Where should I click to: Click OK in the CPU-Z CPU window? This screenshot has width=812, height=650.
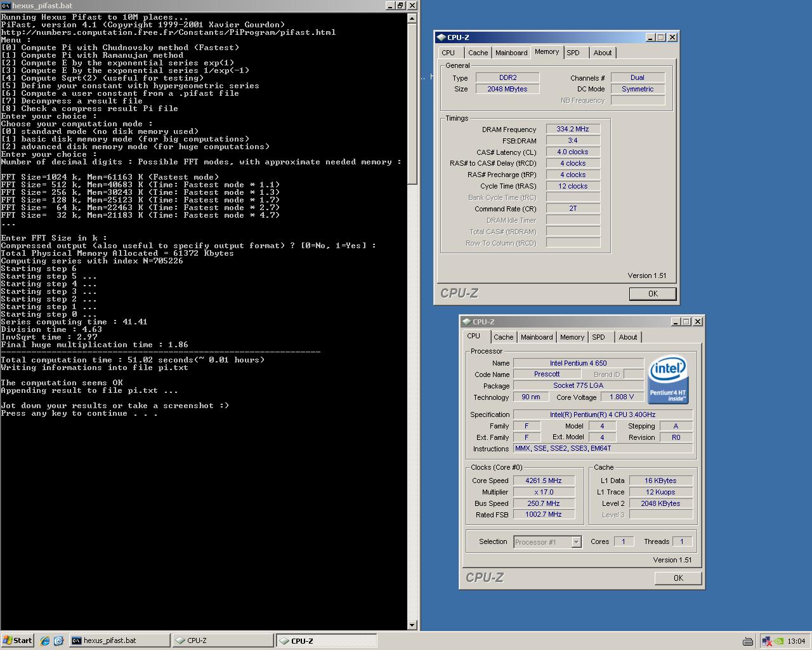(678, 578)
